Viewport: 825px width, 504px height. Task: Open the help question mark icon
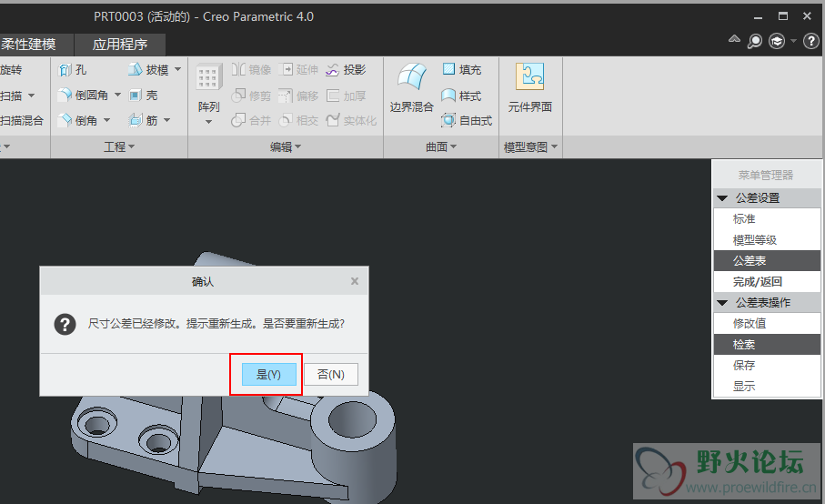(x=810, y=41)
